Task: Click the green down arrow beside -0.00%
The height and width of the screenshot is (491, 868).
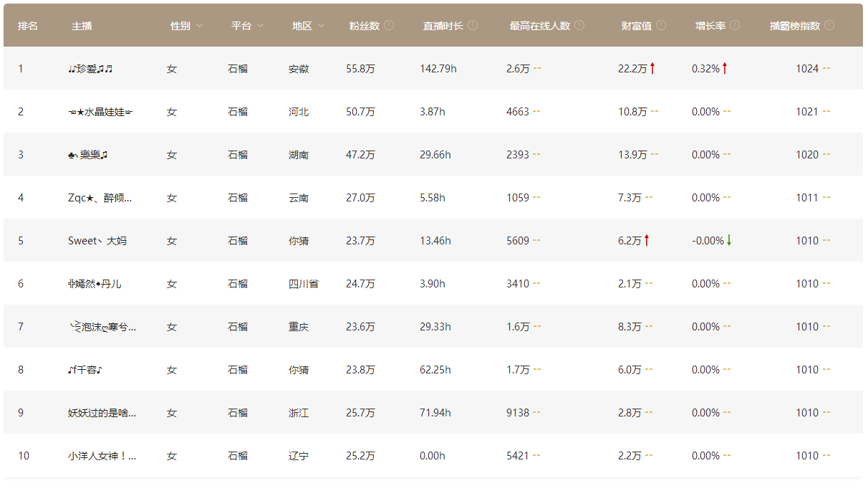Action: pyautogui.click(x=729, y=240)
